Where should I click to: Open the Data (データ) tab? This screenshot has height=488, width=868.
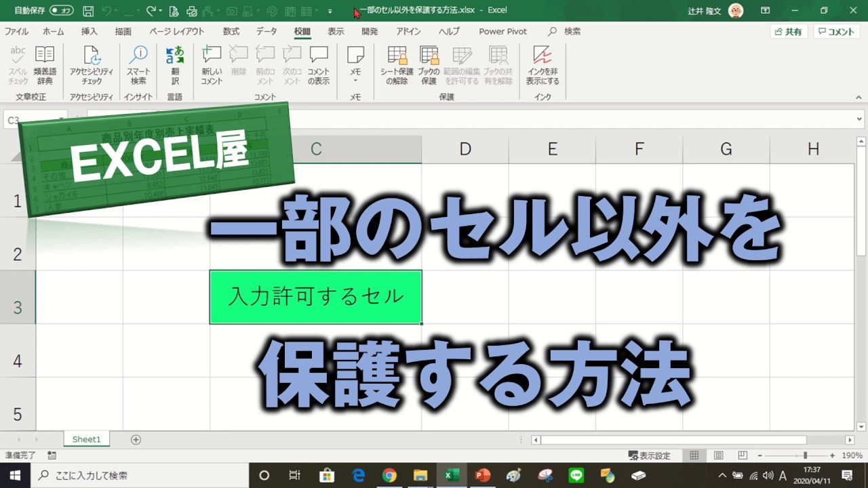[x=267, y=31]
